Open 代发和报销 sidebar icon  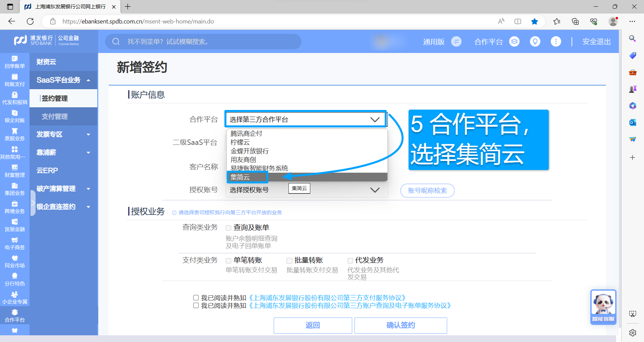click(x=15, y=98)
